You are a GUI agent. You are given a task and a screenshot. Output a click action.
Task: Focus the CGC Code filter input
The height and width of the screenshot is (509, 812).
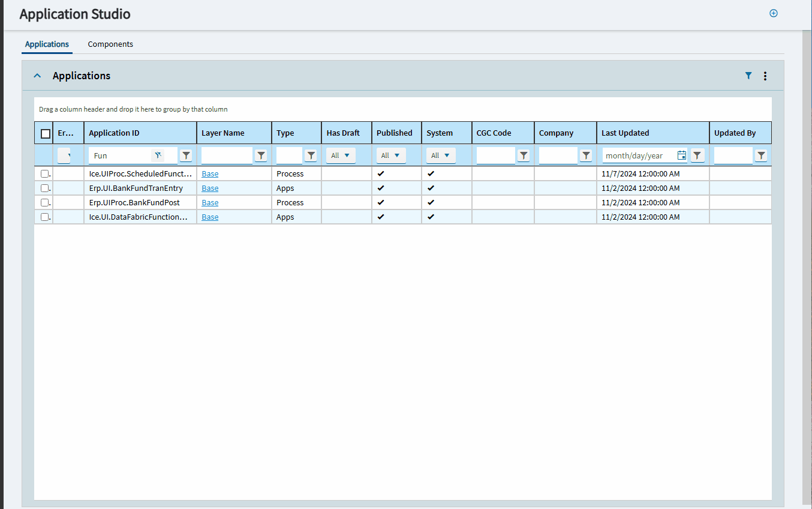[x=495, y=155]
